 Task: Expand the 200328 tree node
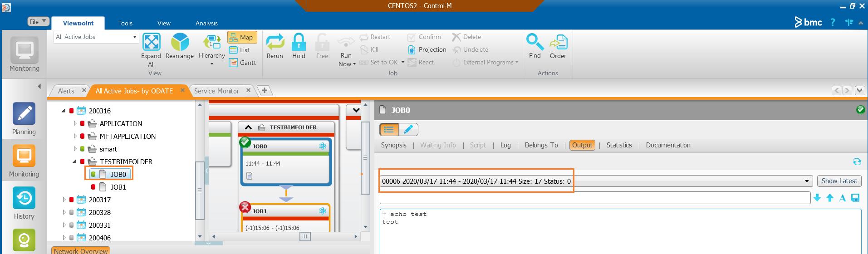(x=64, y=212)
